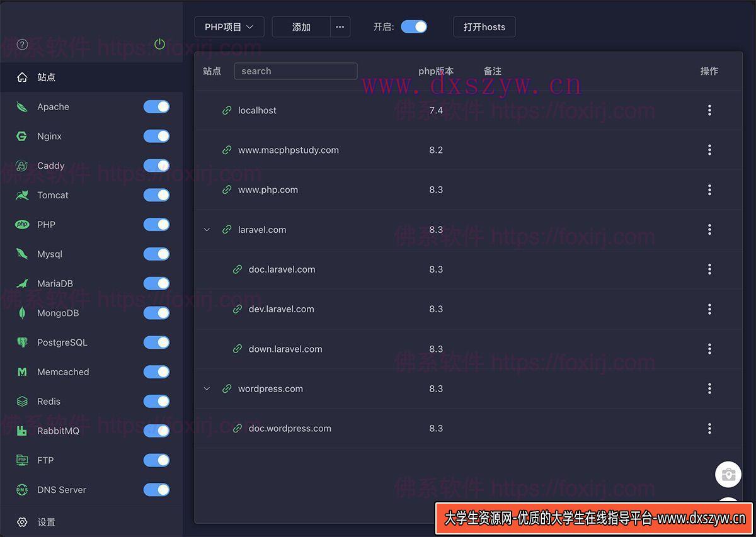Open the actions menu for dev.laravel.com

coord(709,309)
